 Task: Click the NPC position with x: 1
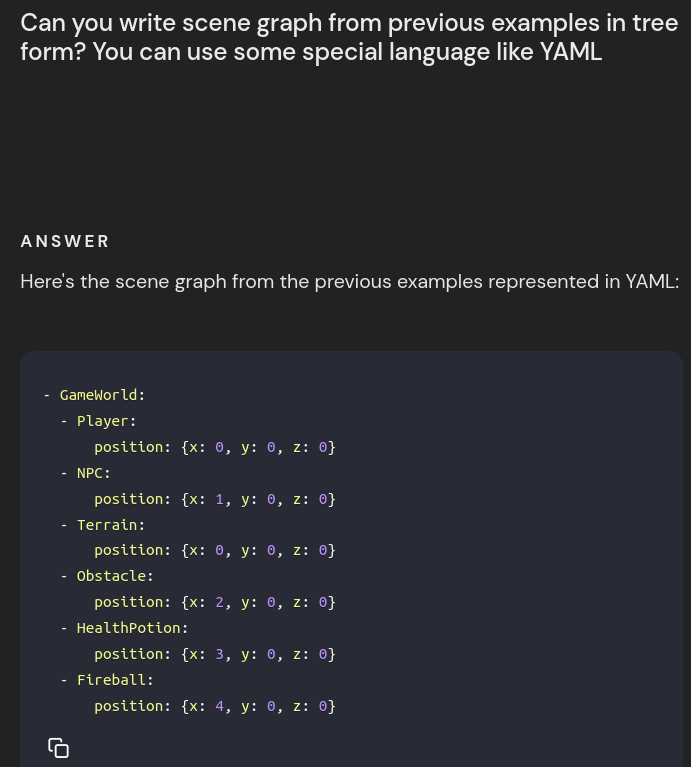coord(215,499)
